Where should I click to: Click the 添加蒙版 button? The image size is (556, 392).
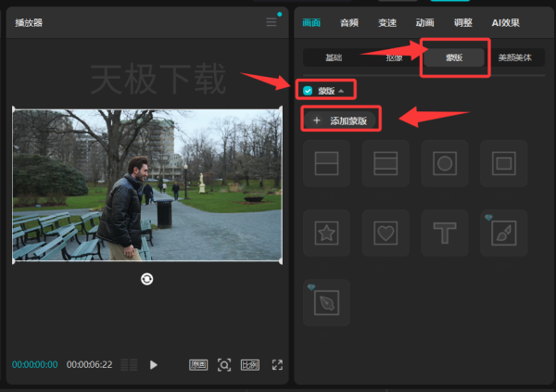(x=341, y=120)
